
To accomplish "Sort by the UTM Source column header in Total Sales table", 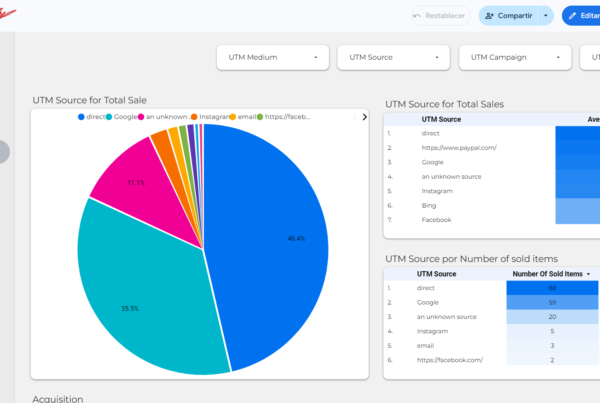I will point(441,119).
